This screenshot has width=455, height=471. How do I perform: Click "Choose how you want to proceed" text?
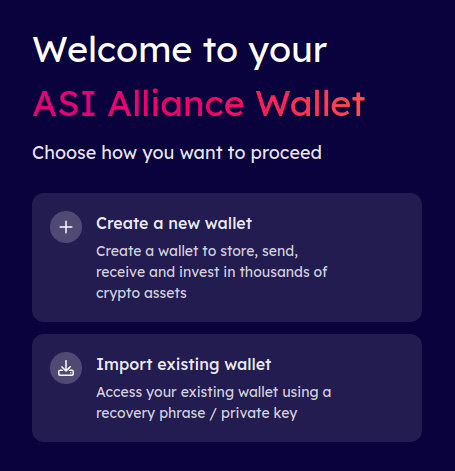pos(177,153)
